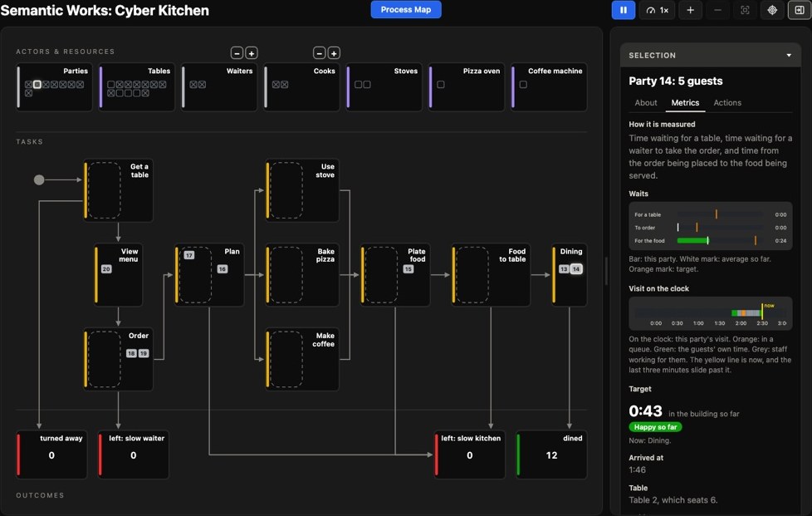Select the Parties resource card

click(54, 87)
